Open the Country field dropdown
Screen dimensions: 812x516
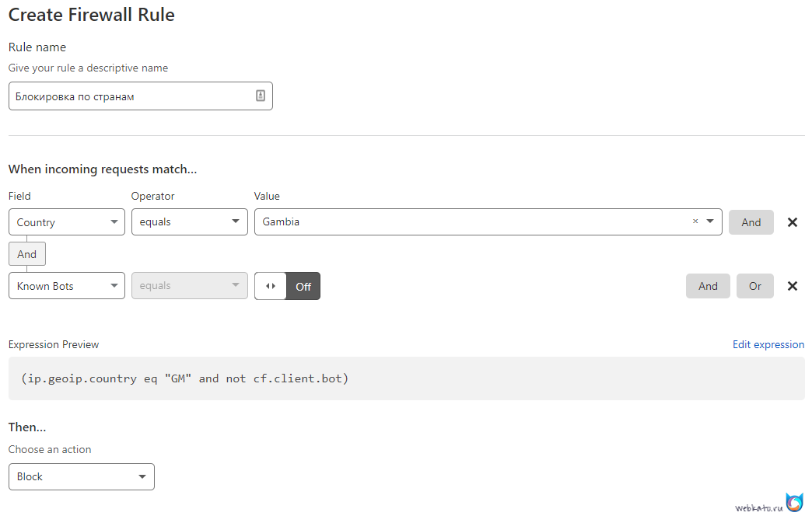[x=67, y=222]
